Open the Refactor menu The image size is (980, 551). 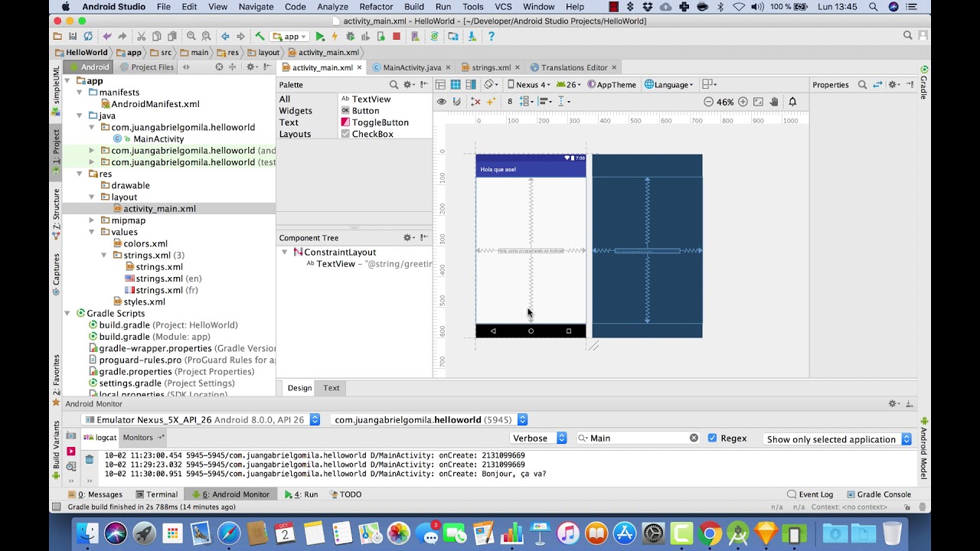[x=376, y=7]
